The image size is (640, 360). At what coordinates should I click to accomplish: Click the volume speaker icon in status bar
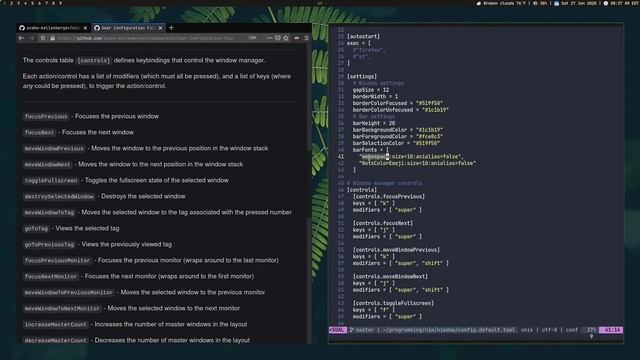coord(535,3)
